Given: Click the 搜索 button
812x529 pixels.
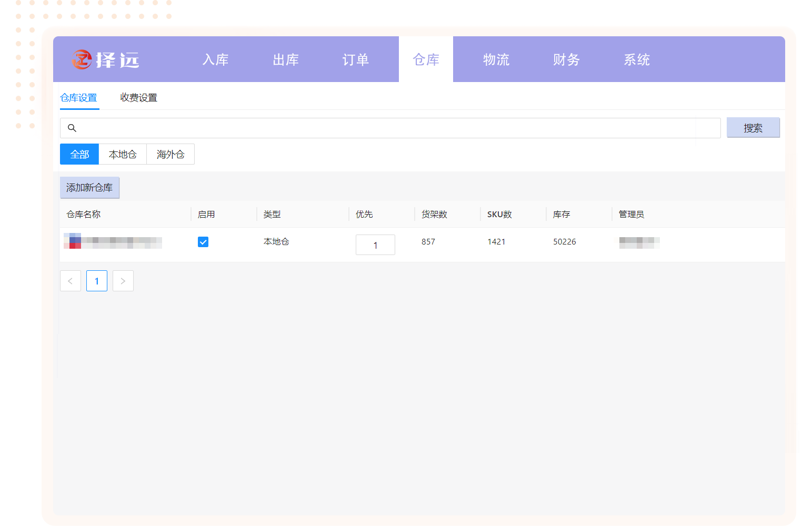Looking at the screenshot, I should (x=753, y=128).
